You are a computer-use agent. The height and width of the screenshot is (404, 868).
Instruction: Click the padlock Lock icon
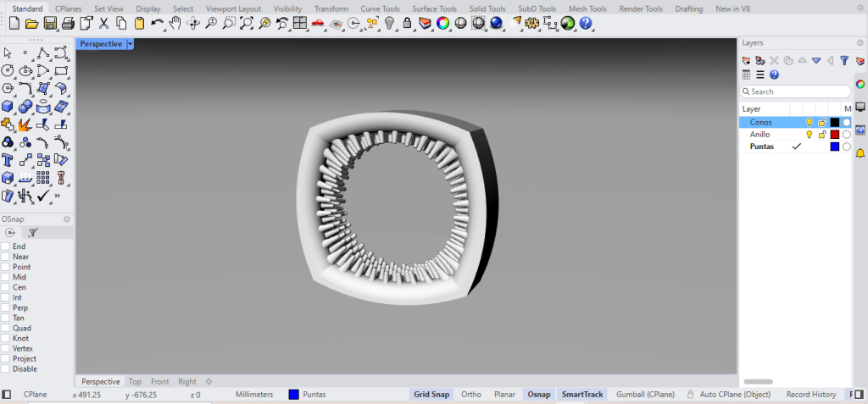click(408, 23)
